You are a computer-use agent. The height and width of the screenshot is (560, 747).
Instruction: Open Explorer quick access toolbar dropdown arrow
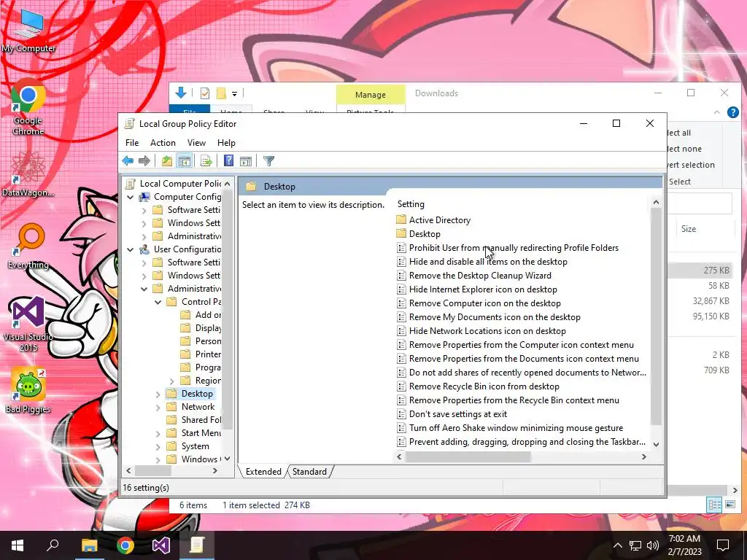pyautogui.click(x=234, y=94)
